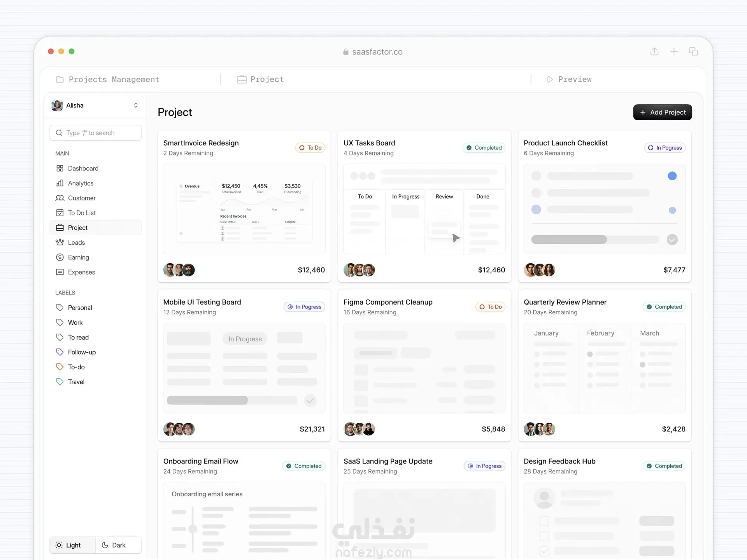Open Expenses page
This screenshot has height=560, width=747.
96,272
